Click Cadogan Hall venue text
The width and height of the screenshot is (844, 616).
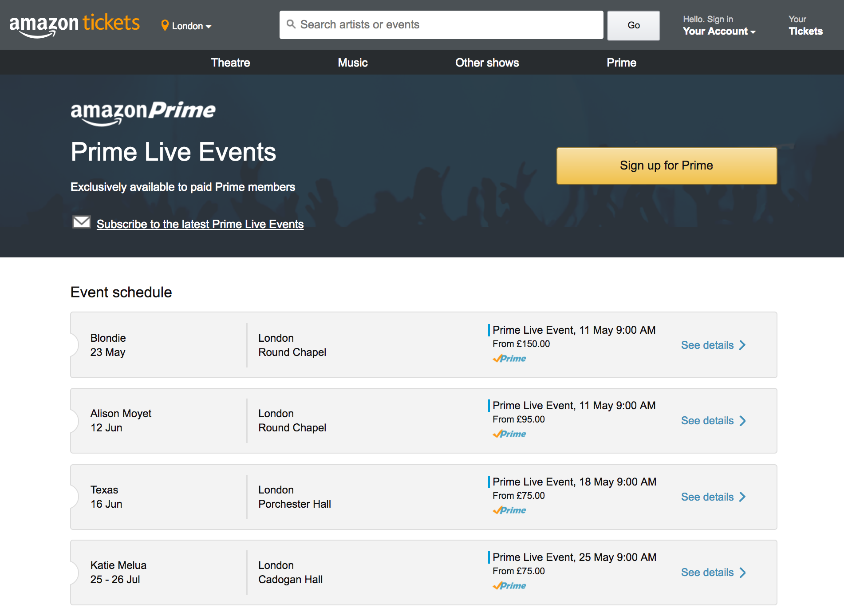[x=290, y=580]
